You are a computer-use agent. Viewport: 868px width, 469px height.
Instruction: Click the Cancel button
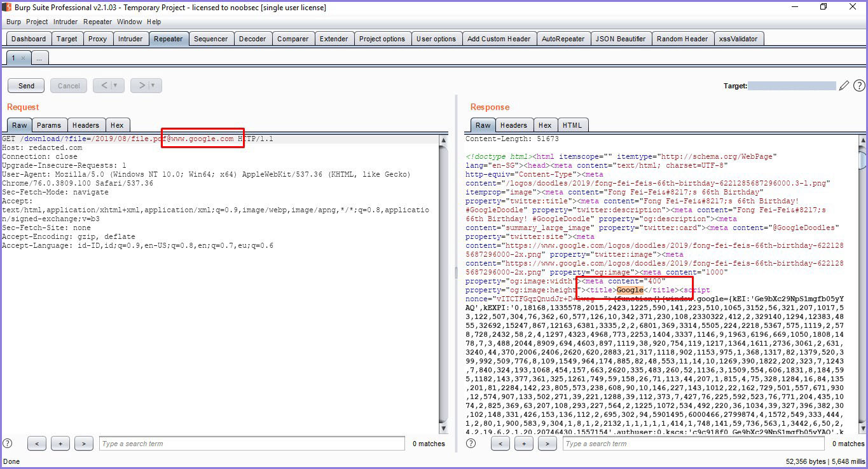(x=68, y=85)
